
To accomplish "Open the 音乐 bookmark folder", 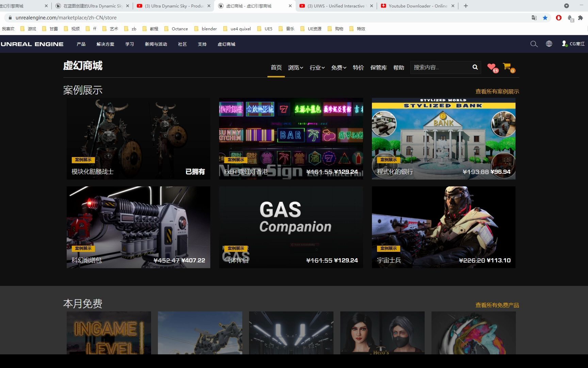I will click(x=287, y=29).
